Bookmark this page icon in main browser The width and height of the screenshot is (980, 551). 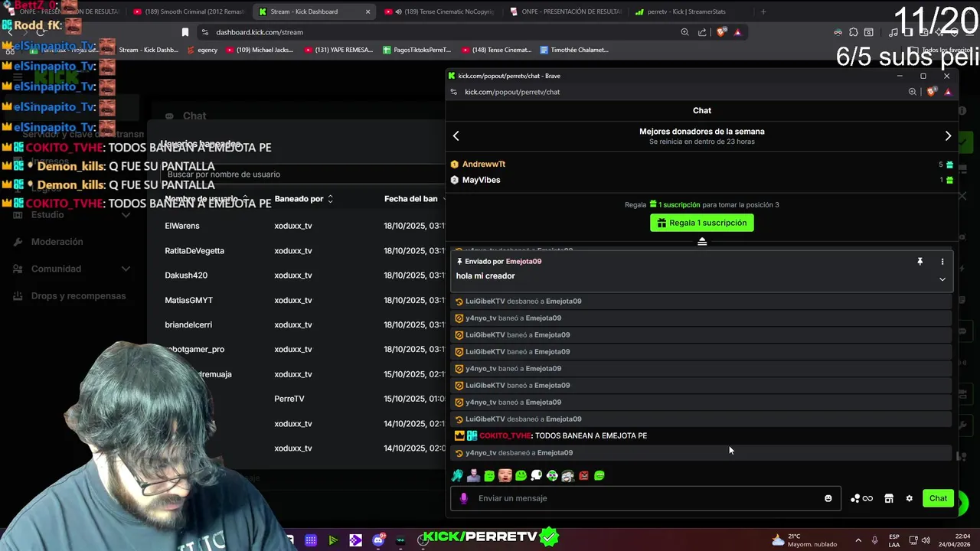click(x=185, y=32)
